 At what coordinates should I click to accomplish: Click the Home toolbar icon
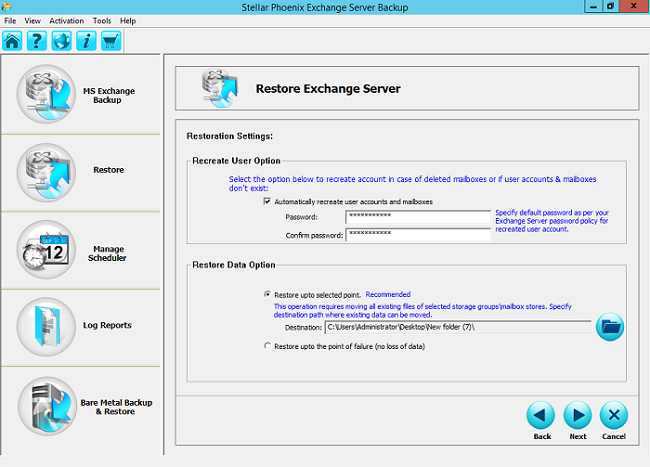(12, 41)
